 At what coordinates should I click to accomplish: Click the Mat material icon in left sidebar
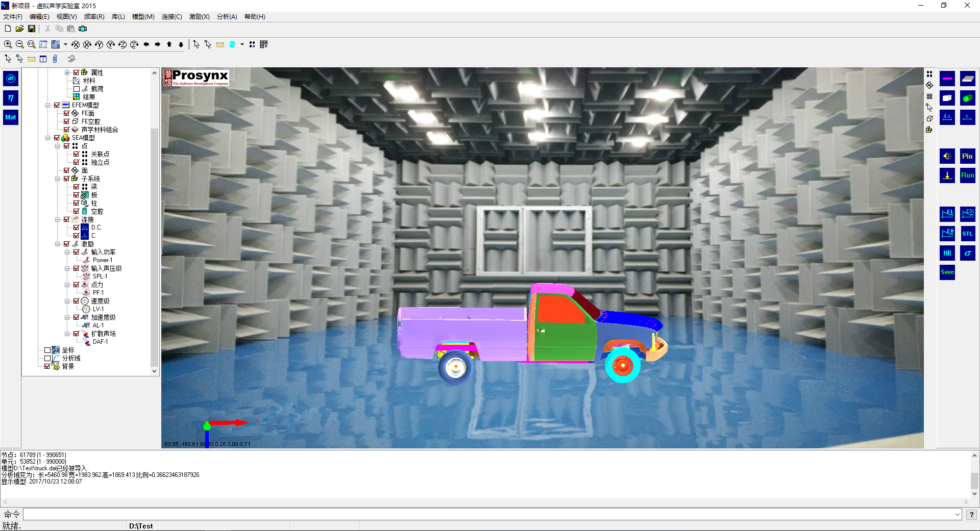[11, 117]
